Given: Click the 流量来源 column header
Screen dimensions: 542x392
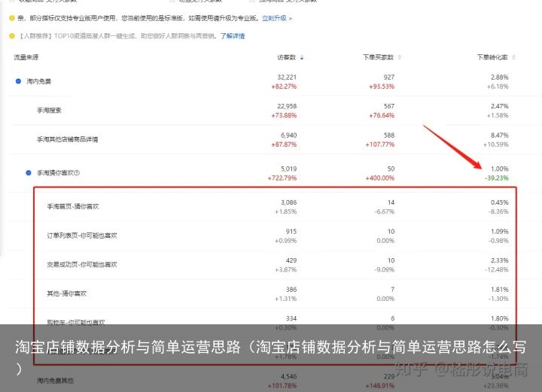Looking at the screenshot, I should pyautogui.click(x=26, y=57).
